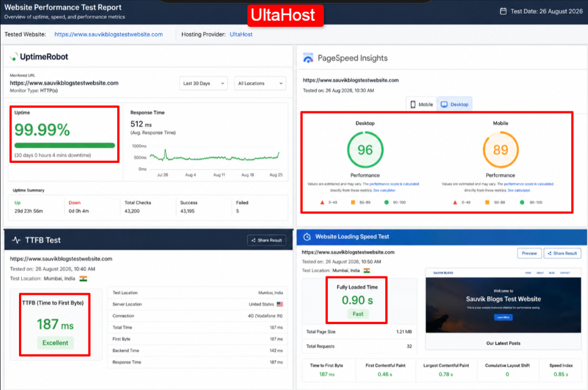588x390 pixels.
Task: Click the 512 ms average response time
Action: pyautogui.click(x=141, y=124)
